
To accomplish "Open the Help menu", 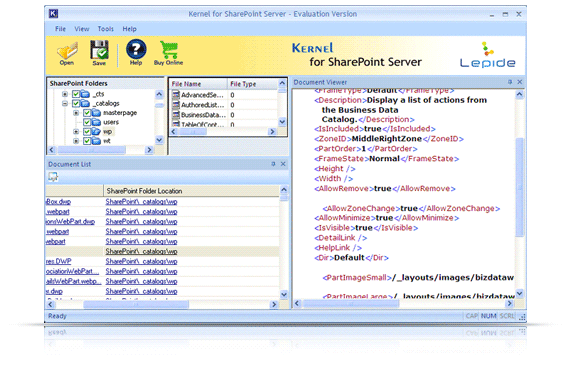I will coord(129,29).
